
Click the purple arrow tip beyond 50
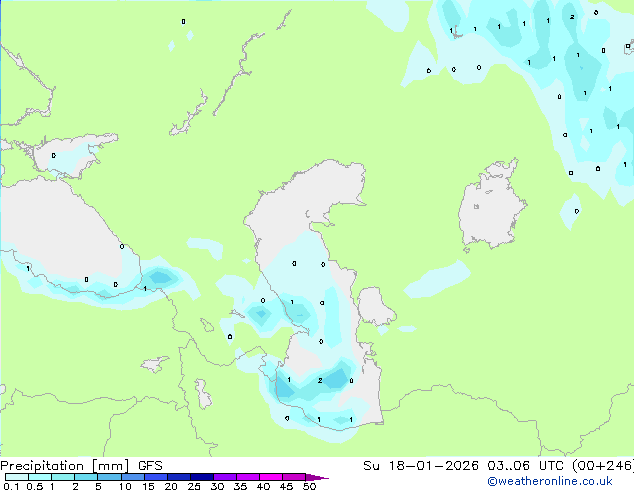317,477
